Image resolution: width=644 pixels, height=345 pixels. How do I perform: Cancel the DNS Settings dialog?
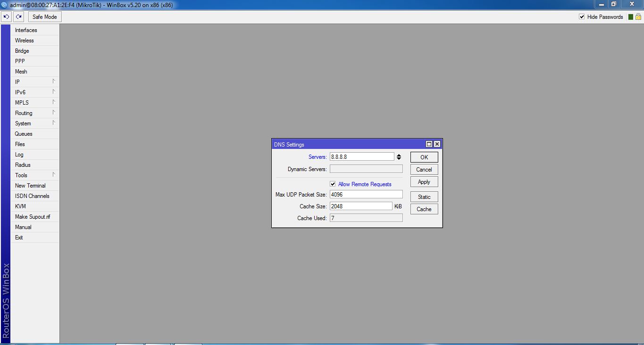pos(423,169)
